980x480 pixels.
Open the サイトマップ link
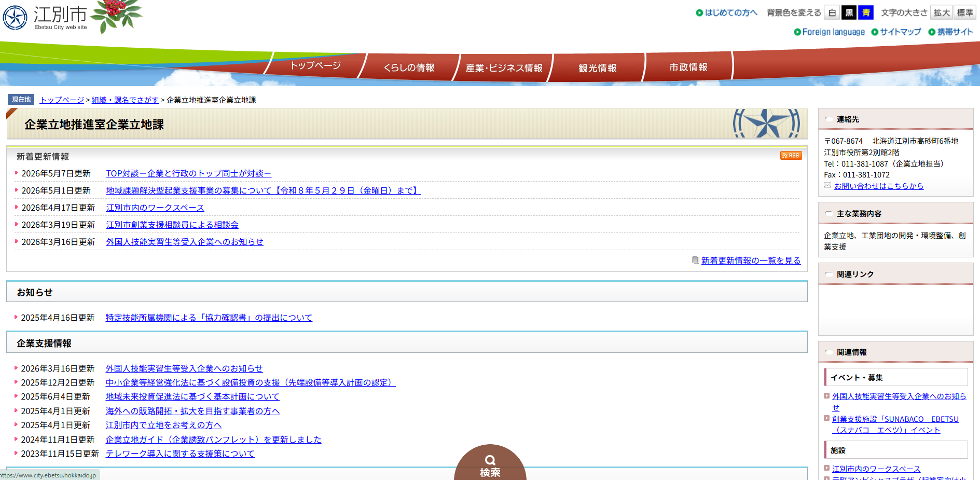pyautogui.click(x=896, y=32)
